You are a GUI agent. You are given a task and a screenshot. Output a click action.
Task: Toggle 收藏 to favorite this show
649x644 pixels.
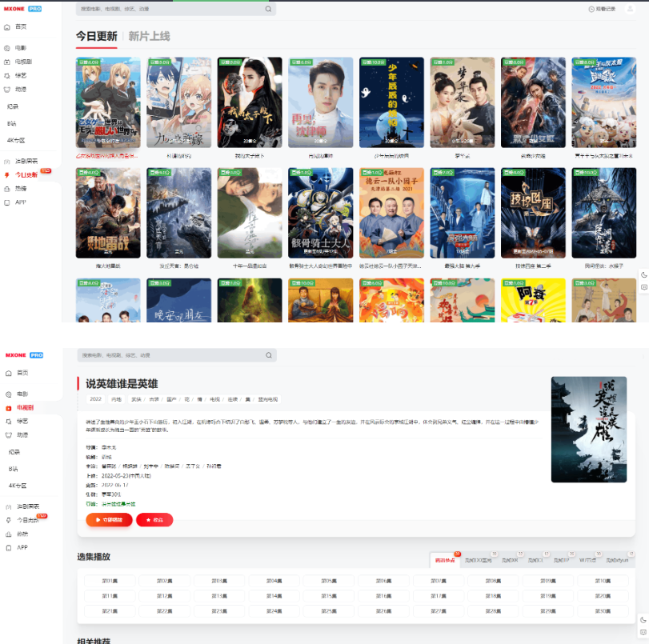154,519
